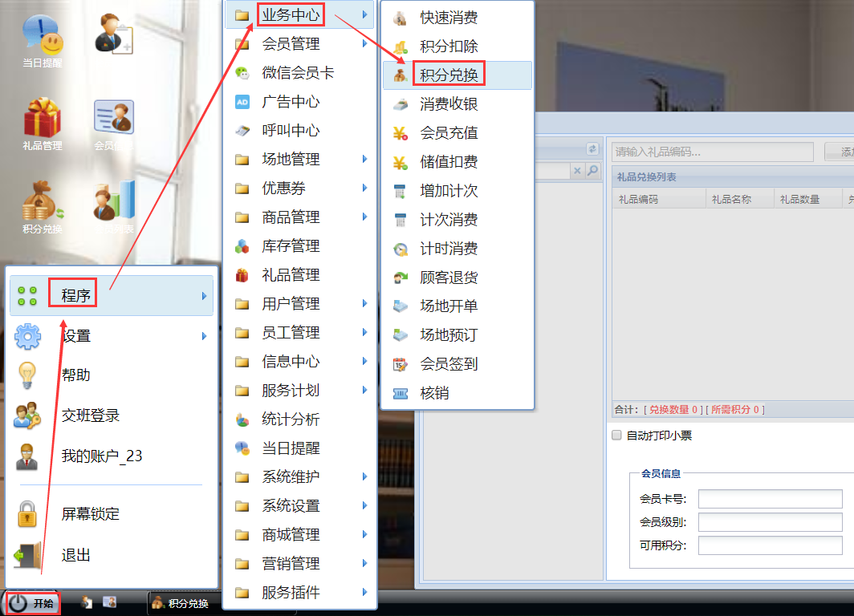
Task: Click the 开始 start button
Action: click(33, 603)
